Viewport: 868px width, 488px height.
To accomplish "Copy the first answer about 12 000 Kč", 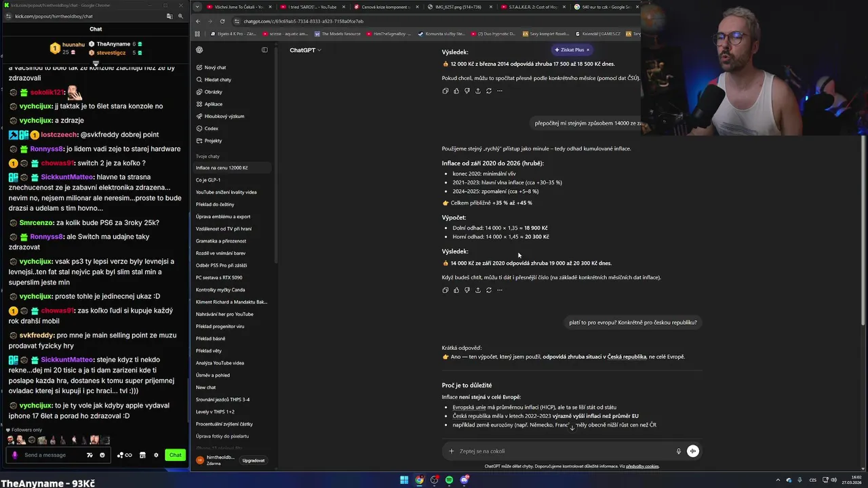I will [x=445, y=91].
